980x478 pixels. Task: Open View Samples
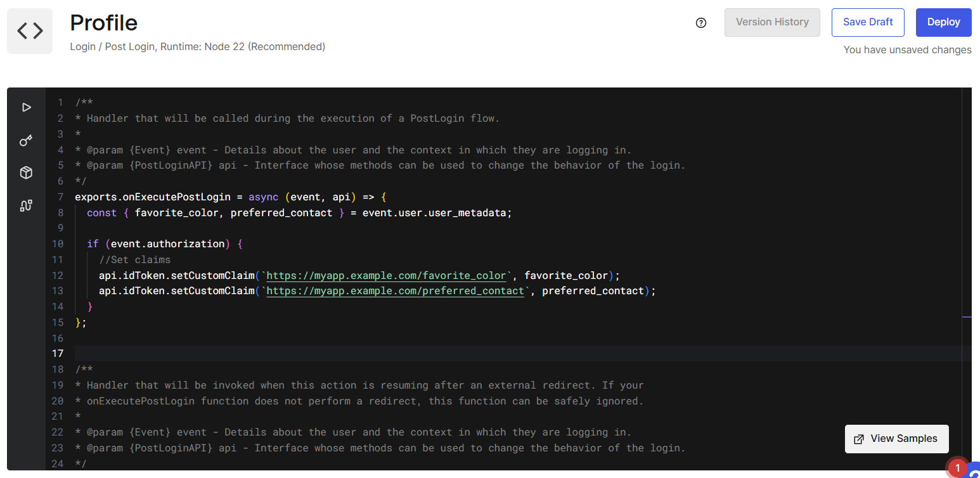click(896, 439)
